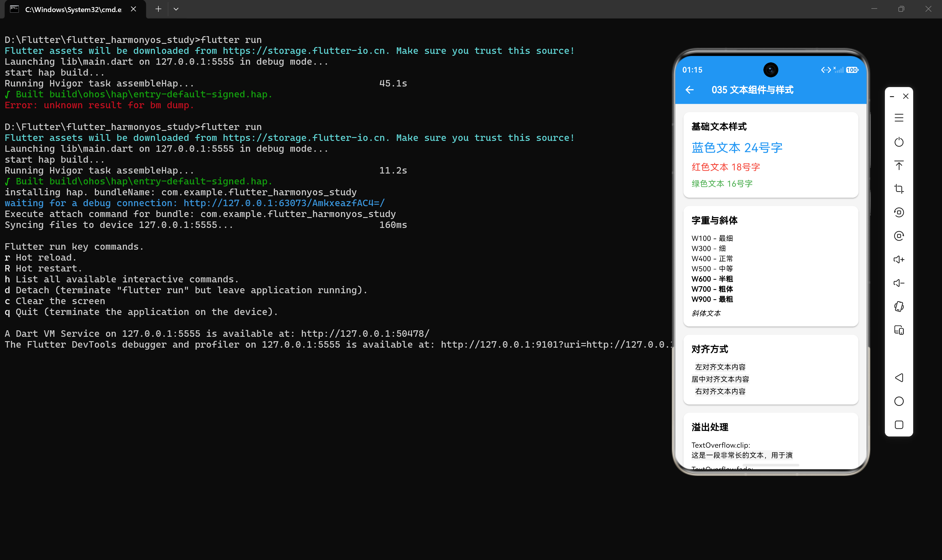Minimize the emulator toolbar panel
Image resolution: width=942 pixels, height=560 pixels.
892,96
